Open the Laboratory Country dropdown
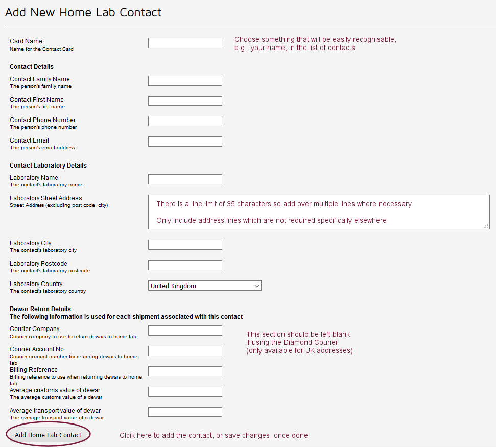Image resolution: width=496 pixels, height=448 pixels. (204, 285)
